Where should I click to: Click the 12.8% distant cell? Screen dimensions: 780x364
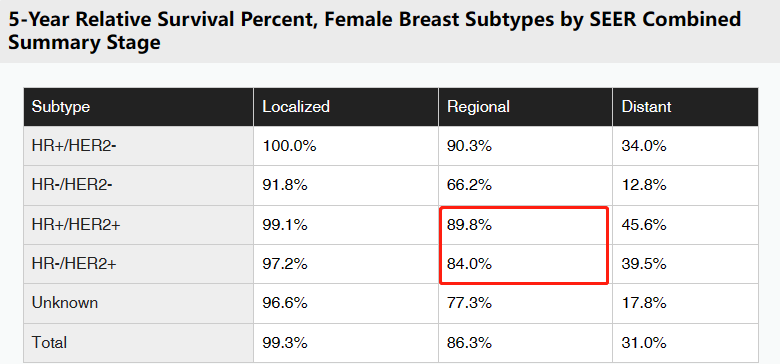[x=685, y=185]
